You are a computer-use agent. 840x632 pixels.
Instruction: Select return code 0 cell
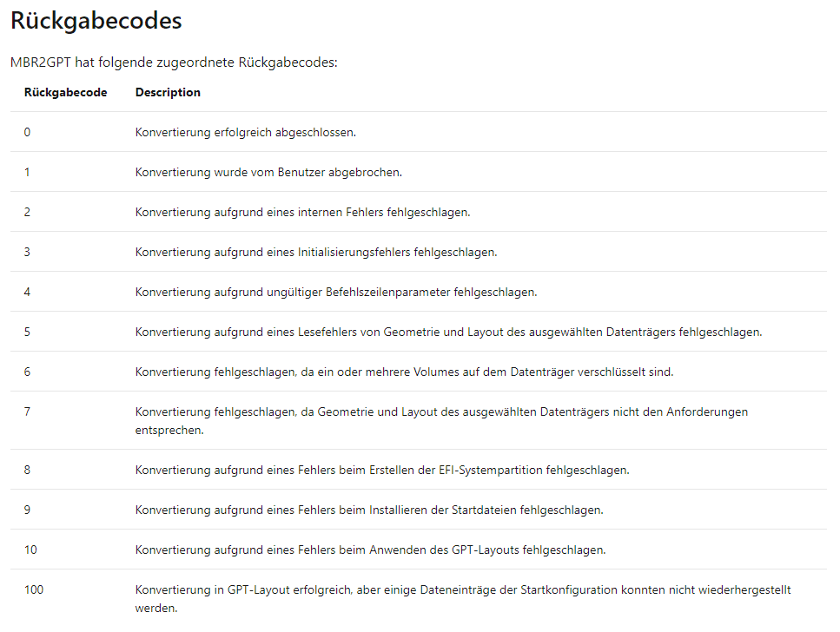coord(28,132)
